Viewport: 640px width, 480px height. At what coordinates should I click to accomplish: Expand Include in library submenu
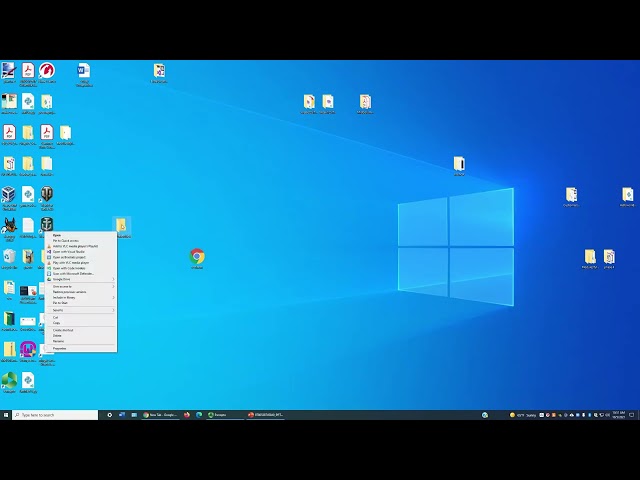(81, 298)
